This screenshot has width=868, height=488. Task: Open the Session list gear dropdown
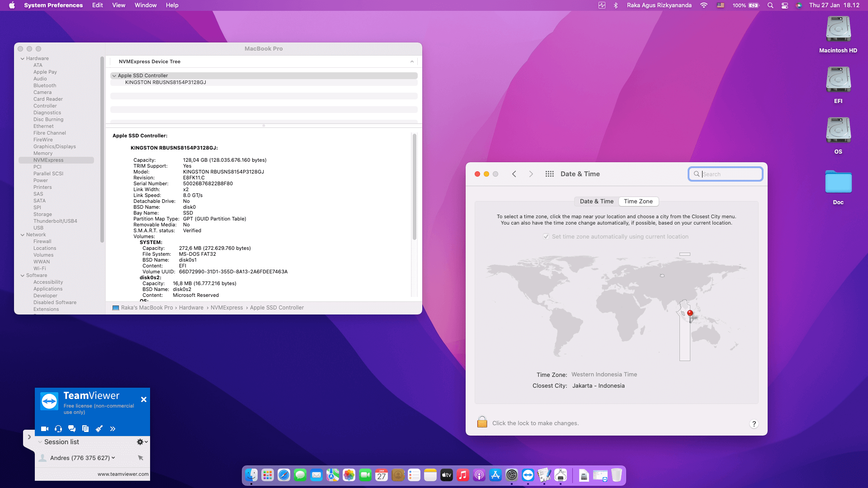pos(142,442)
